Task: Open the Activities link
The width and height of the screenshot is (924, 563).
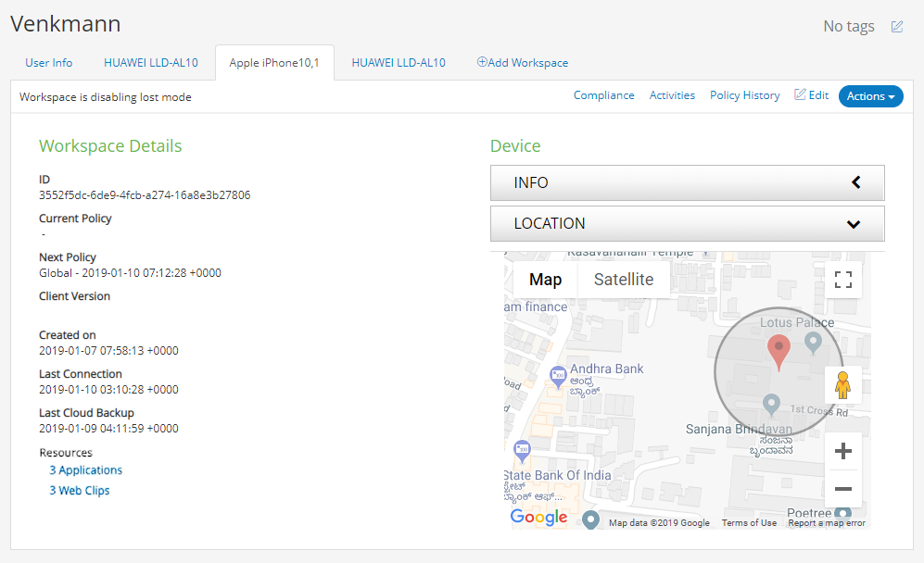Action: pos(672,95)
